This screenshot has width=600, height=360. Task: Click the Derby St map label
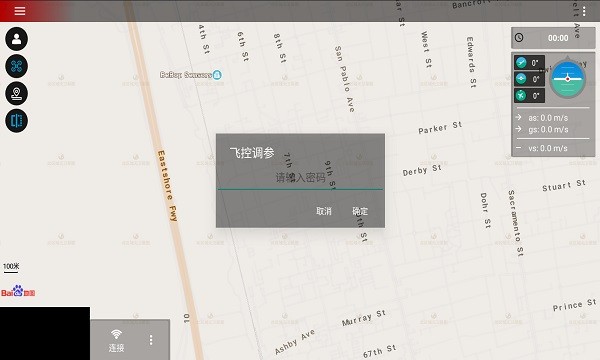422,170
